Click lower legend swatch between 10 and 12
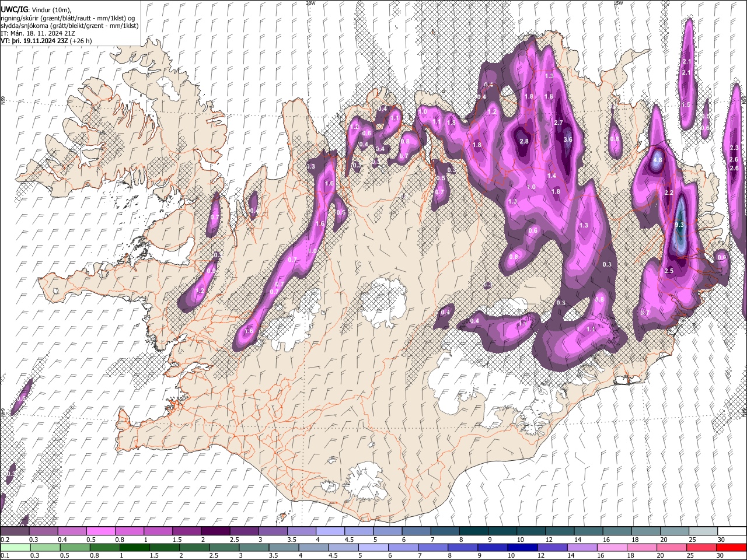The width and height of the screenshot is (747, 560). 523,547
